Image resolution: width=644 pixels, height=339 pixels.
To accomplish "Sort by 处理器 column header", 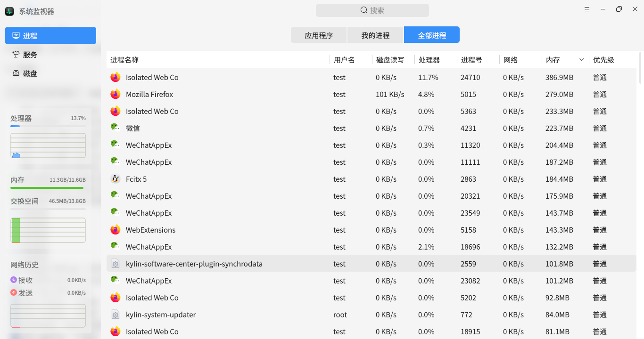I will tap(436, 60).
